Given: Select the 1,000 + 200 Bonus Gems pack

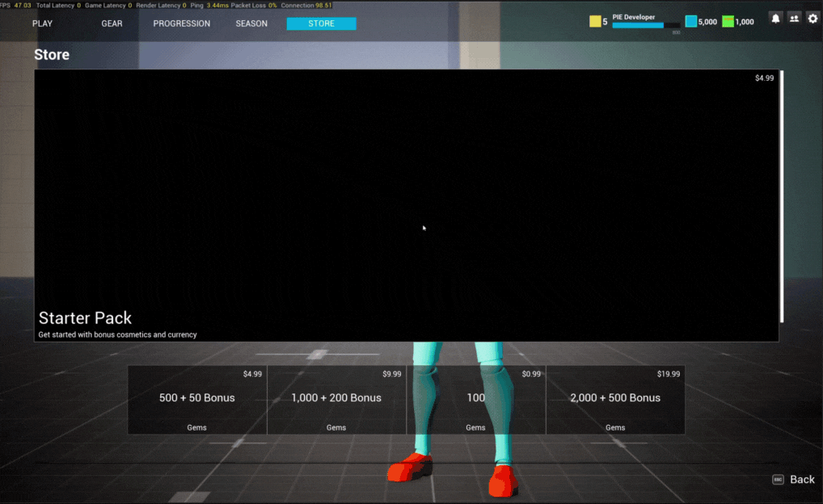Looking at the screenshot, I should [336, 398].
